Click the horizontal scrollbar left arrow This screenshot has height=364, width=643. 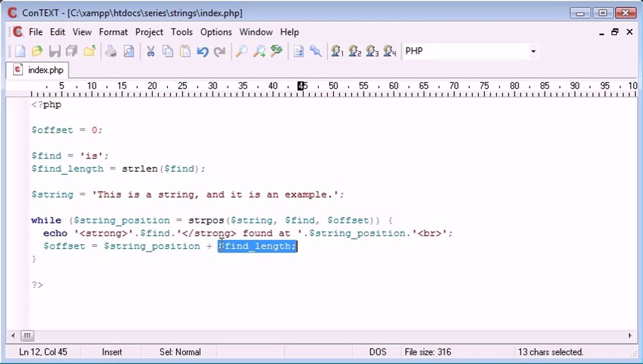point(13,335)
